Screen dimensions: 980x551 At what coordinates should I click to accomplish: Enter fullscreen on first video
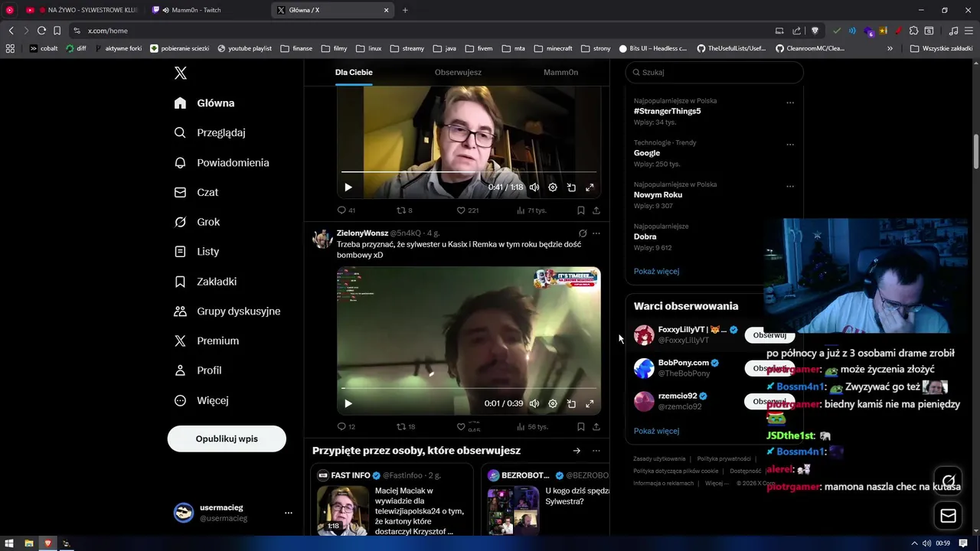pos(590,187)
